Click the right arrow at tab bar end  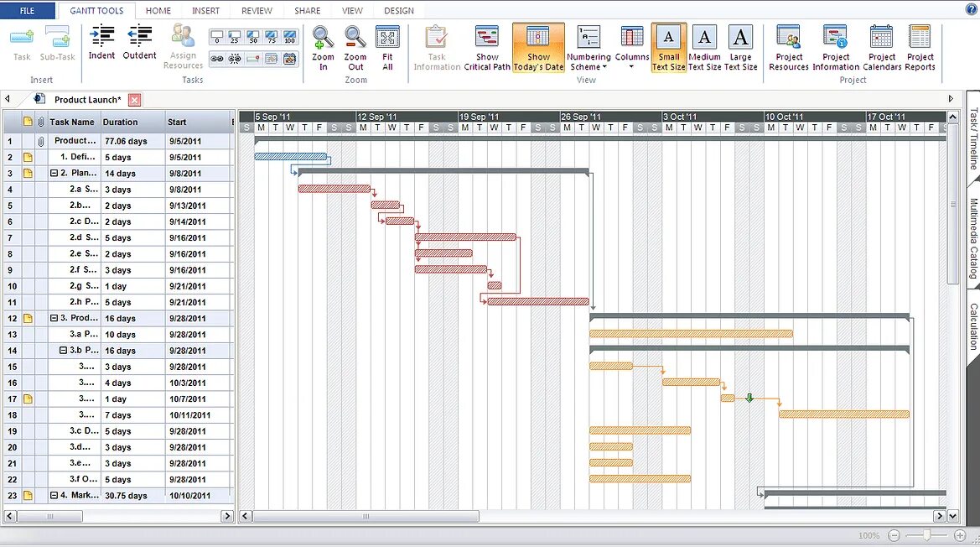pyautogui.click(x=951, y=99)
